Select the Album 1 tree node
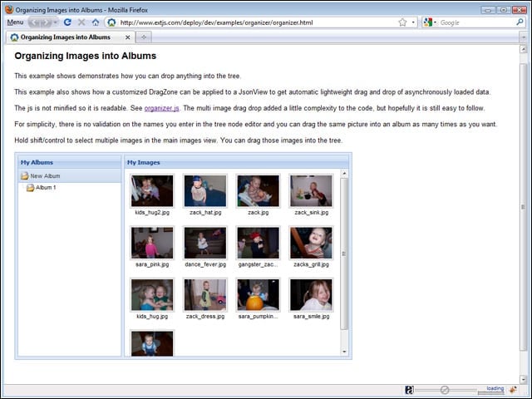 point(46,187)
